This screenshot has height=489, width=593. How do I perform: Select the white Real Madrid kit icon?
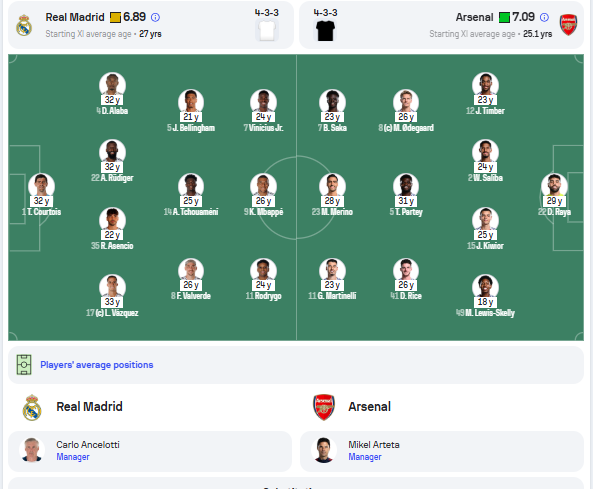[x=267, y=30]
